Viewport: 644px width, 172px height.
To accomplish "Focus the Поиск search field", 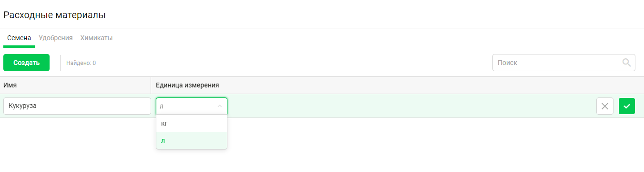I will [557, 63].
